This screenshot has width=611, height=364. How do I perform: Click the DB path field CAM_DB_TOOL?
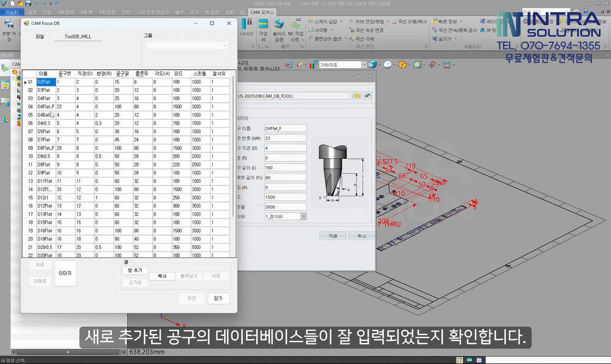pos(294,96)
